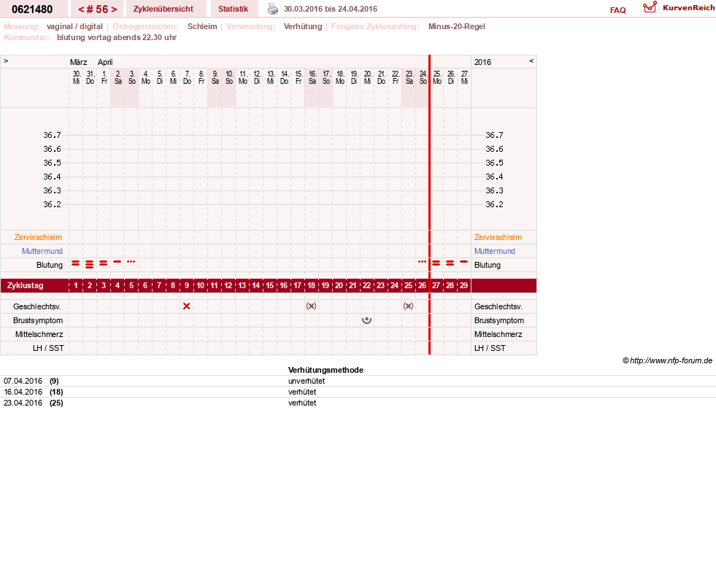This screenshot has height=588, width=716.
Task: Click cycle number # 56
Action: [x=98, y=9]
